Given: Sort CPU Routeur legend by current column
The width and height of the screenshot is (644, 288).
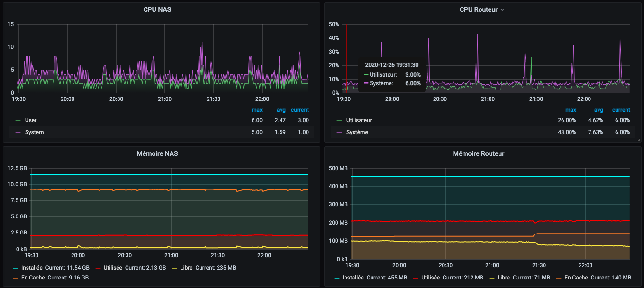Looking at the screenshot, I should point(621,110).
